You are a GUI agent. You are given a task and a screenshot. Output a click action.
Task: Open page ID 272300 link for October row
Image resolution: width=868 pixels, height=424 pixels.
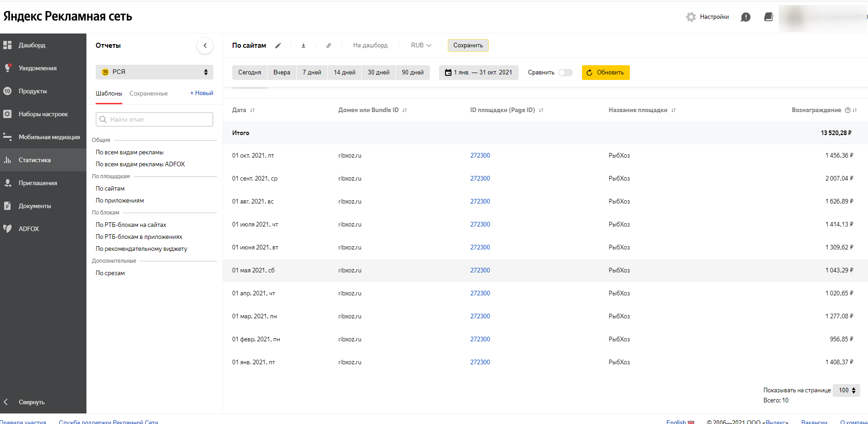click(480, 155)
